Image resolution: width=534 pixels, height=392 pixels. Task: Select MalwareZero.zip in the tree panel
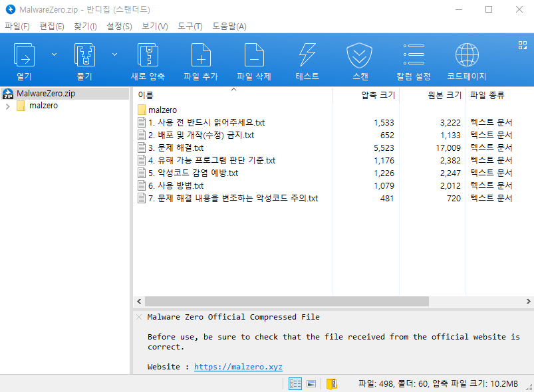[x=65, y=93]
